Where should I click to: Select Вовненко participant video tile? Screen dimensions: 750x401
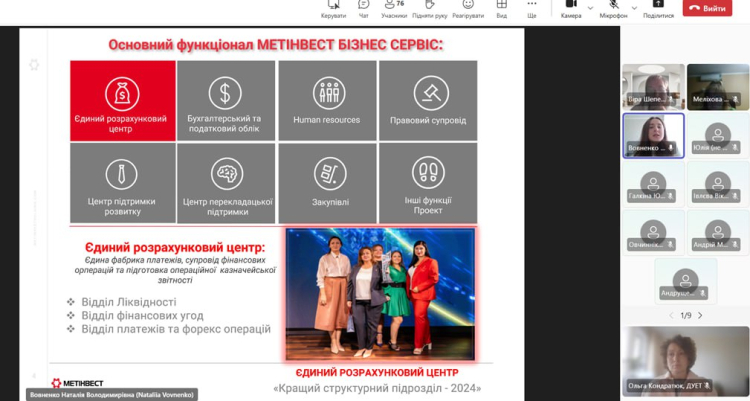pos(653,135)
